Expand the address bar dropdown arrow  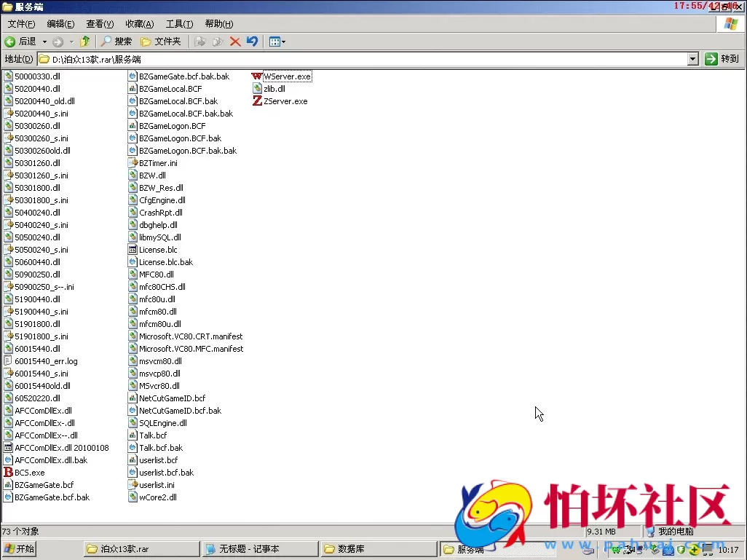click(692, 59)
